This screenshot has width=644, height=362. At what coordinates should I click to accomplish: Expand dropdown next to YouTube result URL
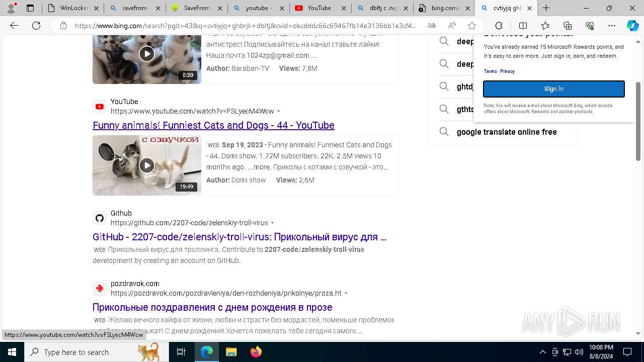(279, 111)
